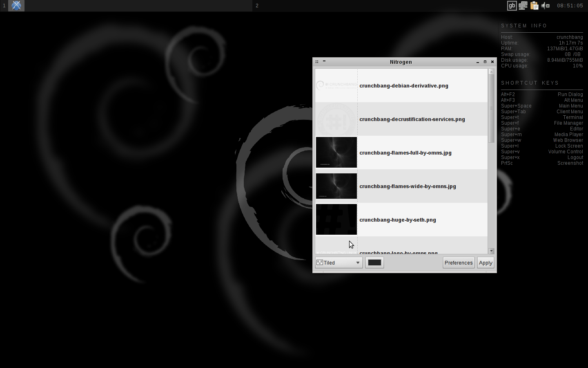Open the clipboard manager tray icon

tap(534, 6)
